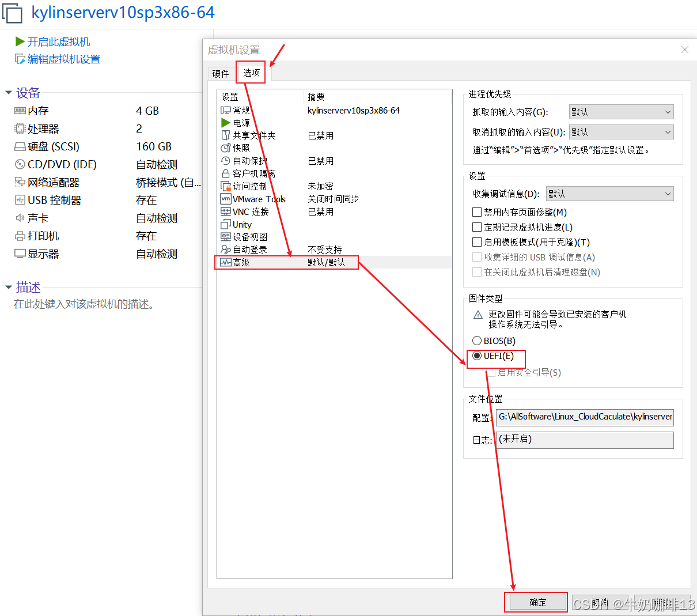The width and height of the screenshot is (697, 616).
Task: Click the 不受支持 summary value
Action: point(325,250)
